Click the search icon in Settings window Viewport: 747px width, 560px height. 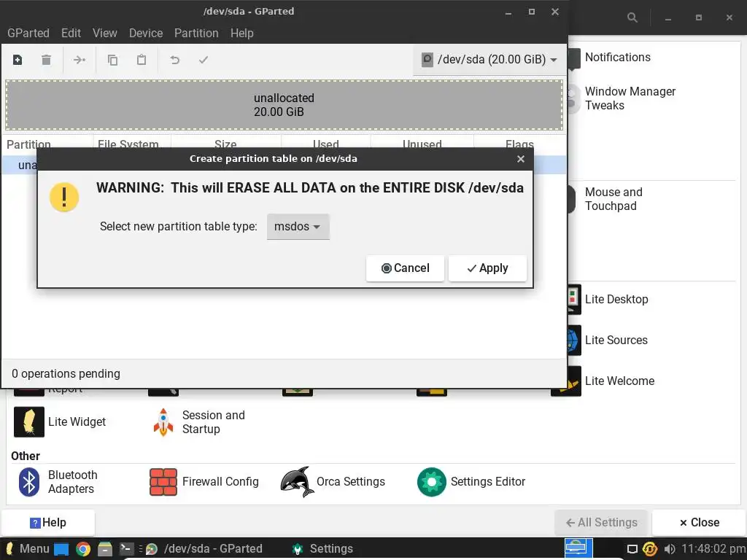pos(632,17)
